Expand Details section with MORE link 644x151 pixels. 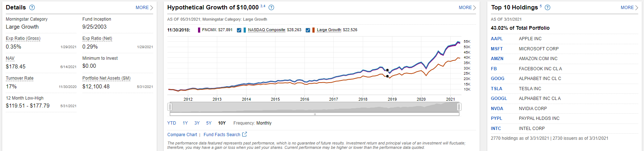point(144,8)
